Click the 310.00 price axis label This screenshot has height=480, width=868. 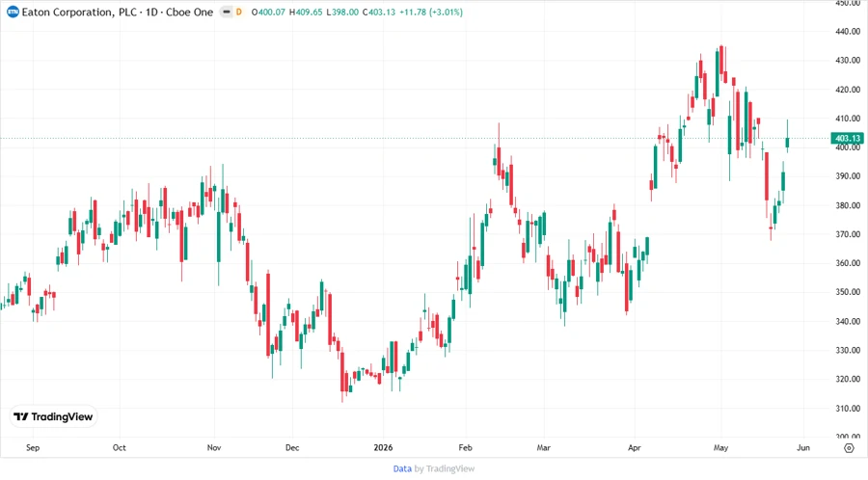(x=848, y=408)
